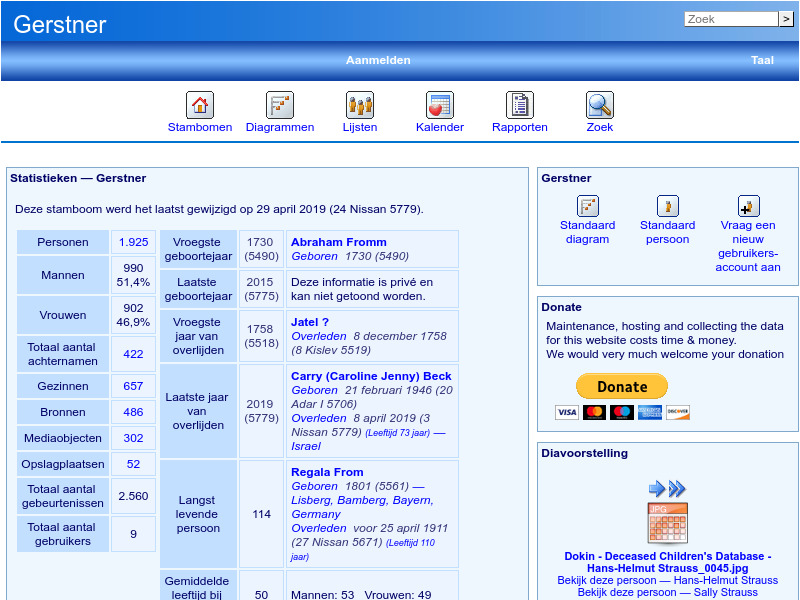
Task: Submit the search with the arrow button
Action: 786,19
